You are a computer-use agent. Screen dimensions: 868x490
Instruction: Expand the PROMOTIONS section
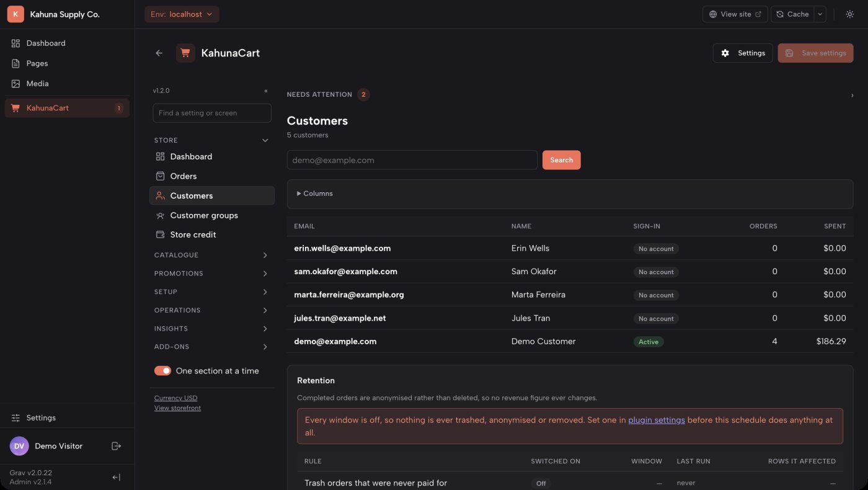pos(212,274)
